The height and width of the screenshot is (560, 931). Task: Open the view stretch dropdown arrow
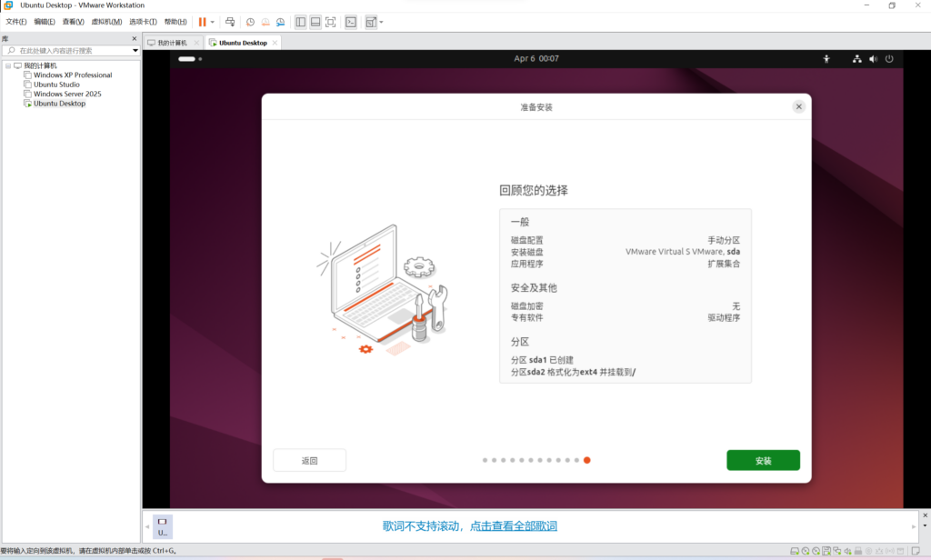pyautogui.click(x=381, y=22)
